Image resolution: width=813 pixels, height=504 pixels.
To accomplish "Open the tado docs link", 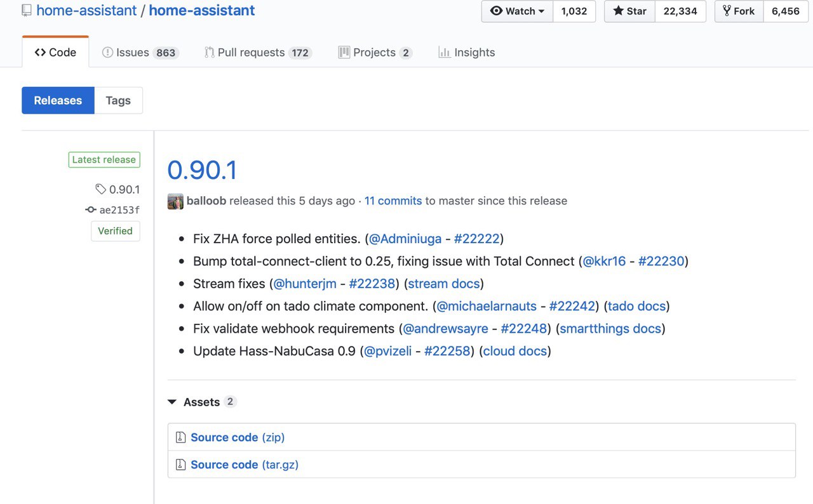I will point(636,306).
